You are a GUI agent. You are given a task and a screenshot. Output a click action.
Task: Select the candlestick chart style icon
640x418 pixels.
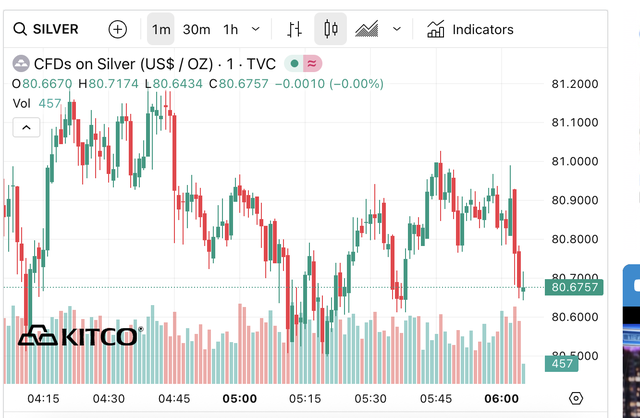click(x=330, y=29)
